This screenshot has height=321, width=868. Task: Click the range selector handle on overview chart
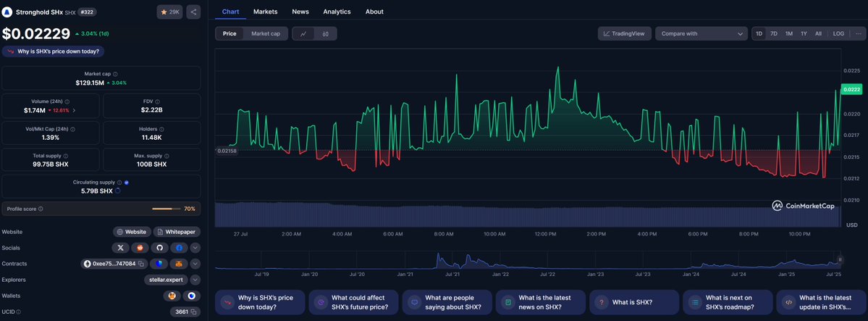840,259
